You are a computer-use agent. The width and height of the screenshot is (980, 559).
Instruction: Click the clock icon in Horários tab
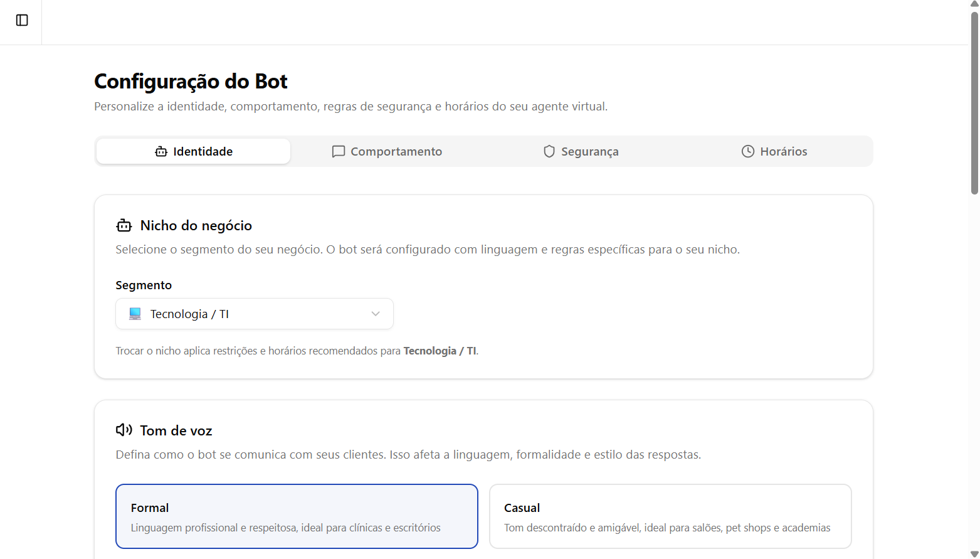coord(748,151)
